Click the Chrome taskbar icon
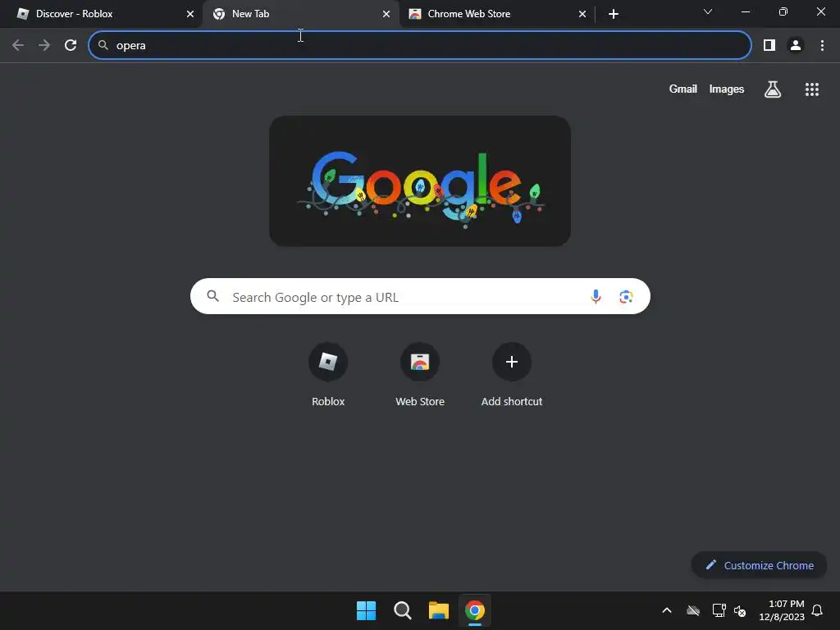The width and height of the screenshot is (840, 630). pos(475,610)
